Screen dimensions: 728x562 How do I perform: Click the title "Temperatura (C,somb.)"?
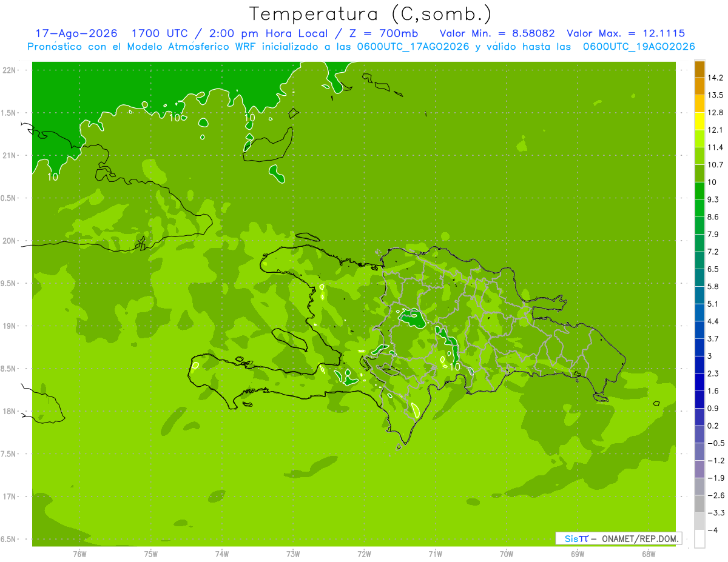pyautogui.click(x=371, y=14)
